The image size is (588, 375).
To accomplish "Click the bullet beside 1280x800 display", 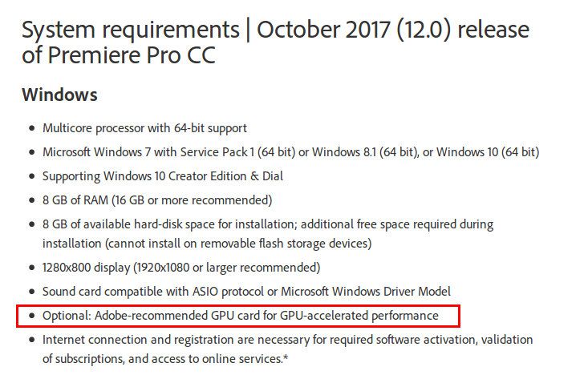I will [x=32, y=268].
